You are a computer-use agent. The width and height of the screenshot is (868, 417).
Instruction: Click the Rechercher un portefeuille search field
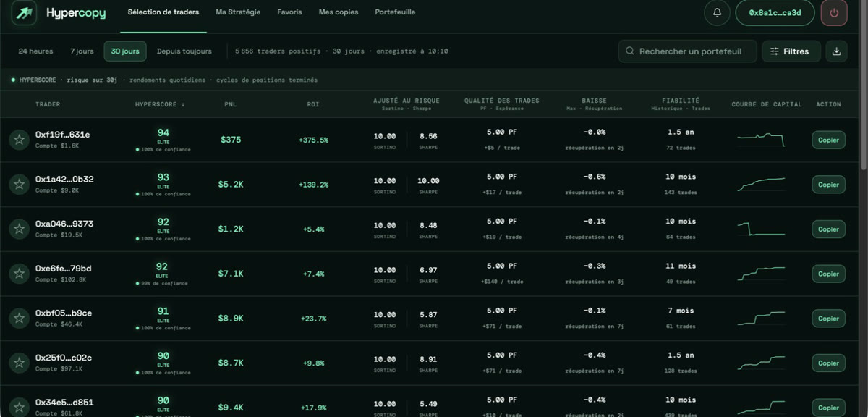(x=688, y=51)
